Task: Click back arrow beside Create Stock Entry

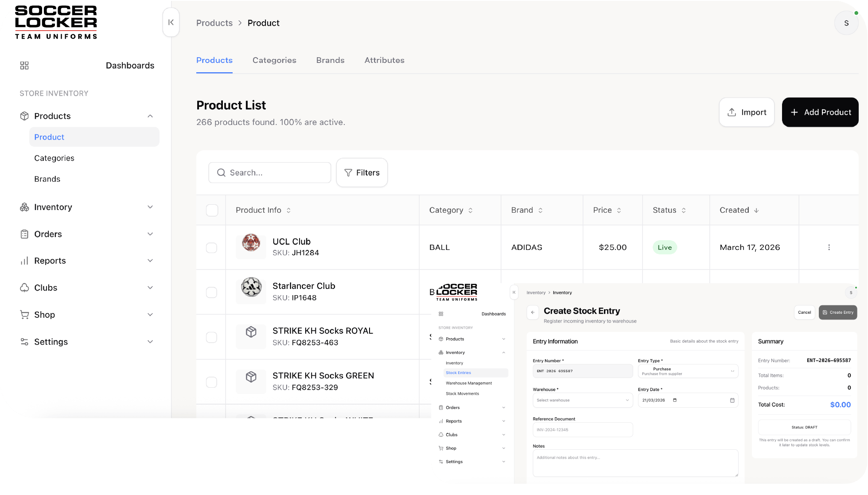Action: [533, 312]
